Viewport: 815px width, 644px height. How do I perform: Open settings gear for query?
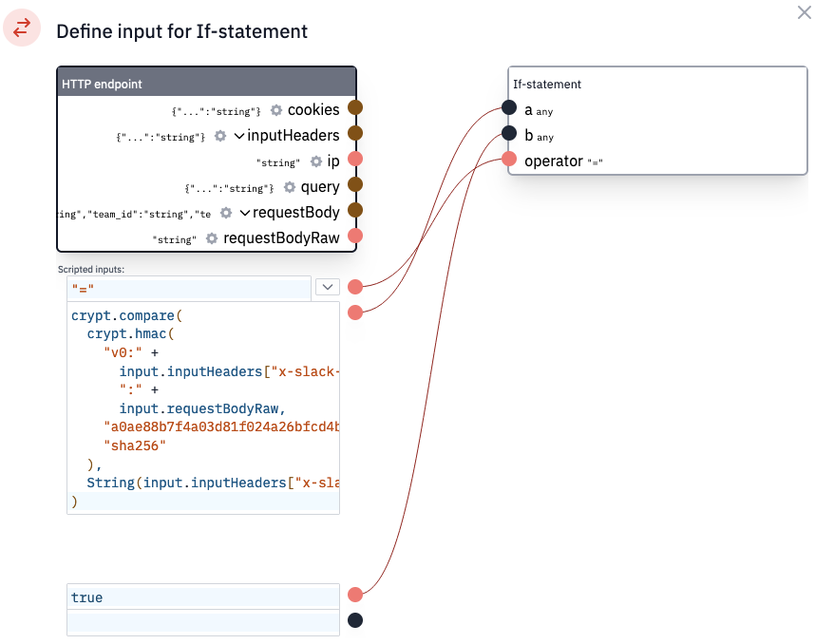[290, 186]
